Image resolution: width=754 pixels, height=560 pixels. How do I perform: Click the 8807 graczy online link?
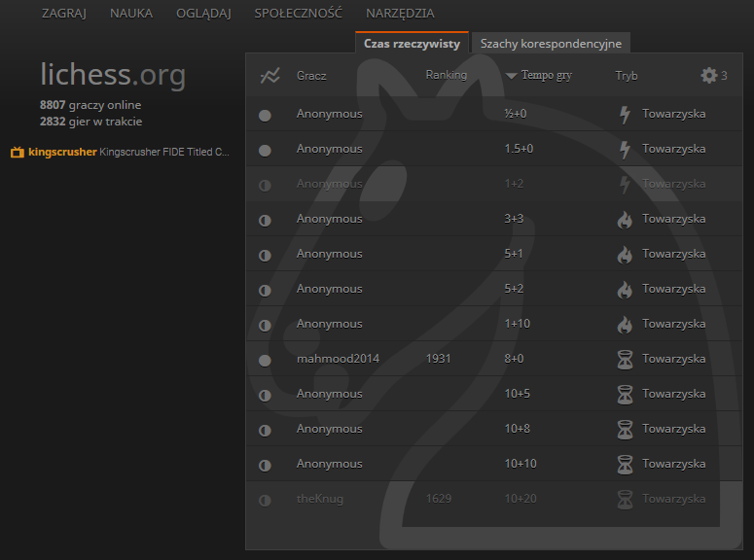[90, 105]
